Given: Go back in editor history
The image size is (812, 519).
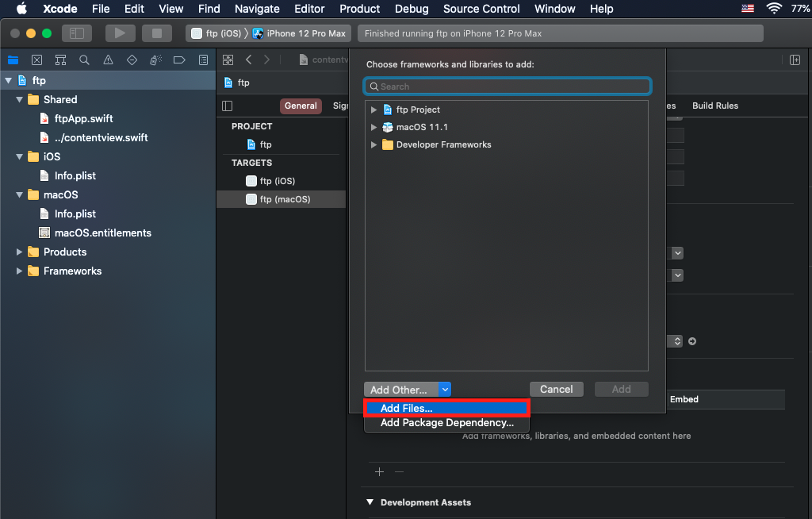Looking at the screenshot, I should [248, 60].
